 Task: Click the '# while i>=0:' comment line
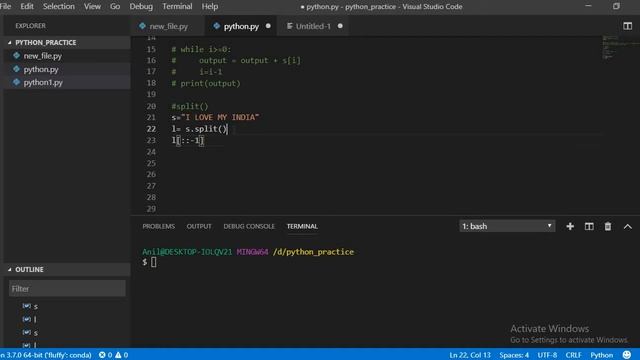[201, 49]
